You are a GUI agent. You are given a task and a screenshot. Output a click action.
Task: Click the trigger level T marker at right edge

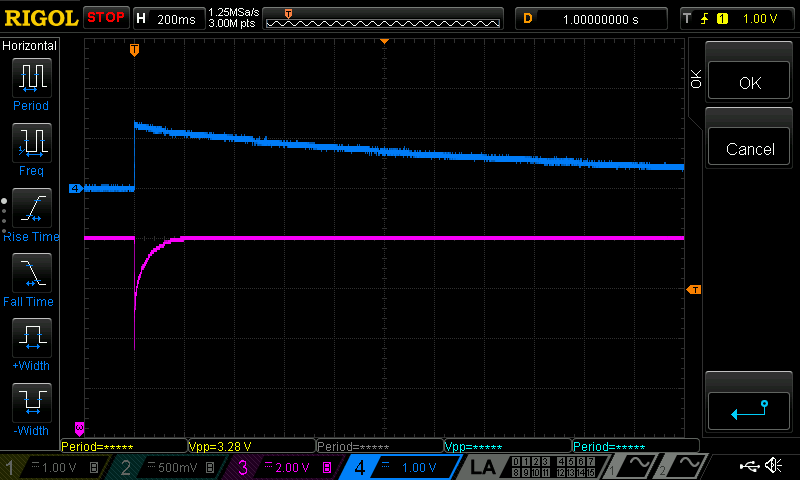tap(694, 290)
